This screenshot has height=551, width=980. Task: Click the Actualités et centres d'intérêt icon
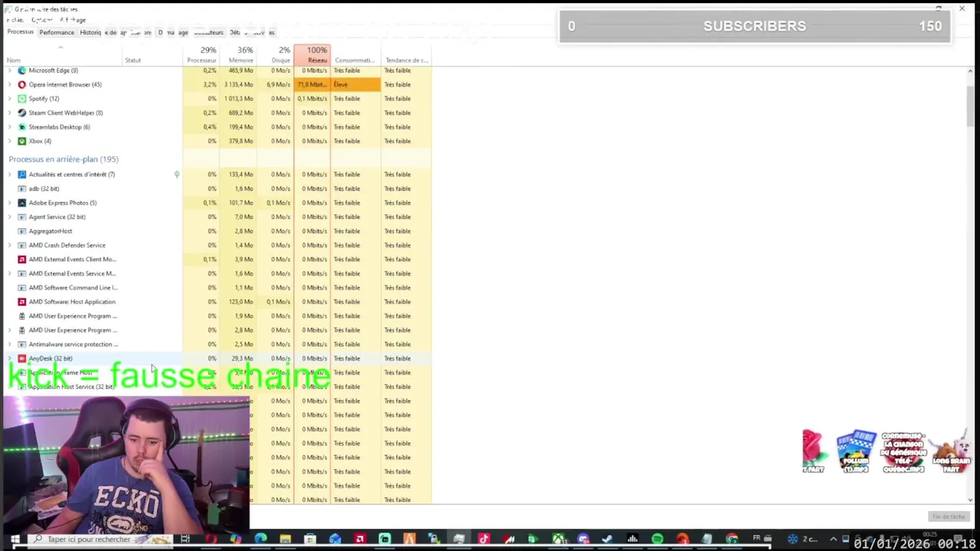coord(21,174)
